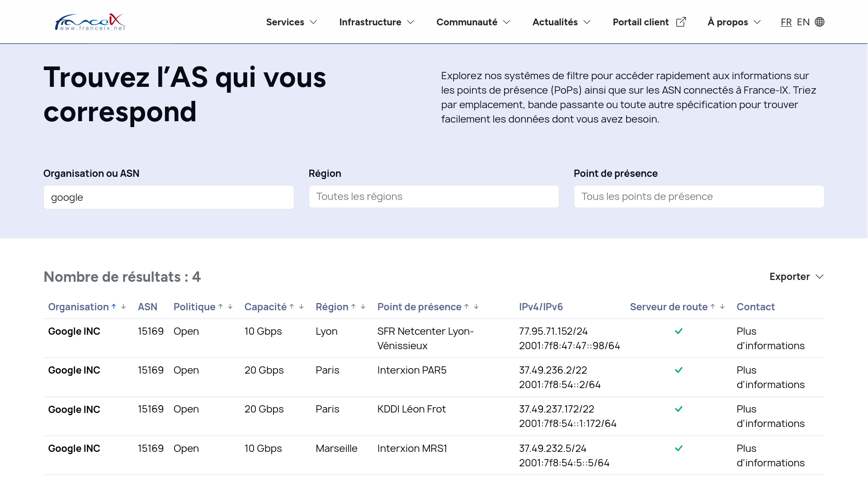This screenshot has width=868, height=498.
Task: Click IPv6 address 2001:7f8:54::2/64
Action: (x=560, y=384)
